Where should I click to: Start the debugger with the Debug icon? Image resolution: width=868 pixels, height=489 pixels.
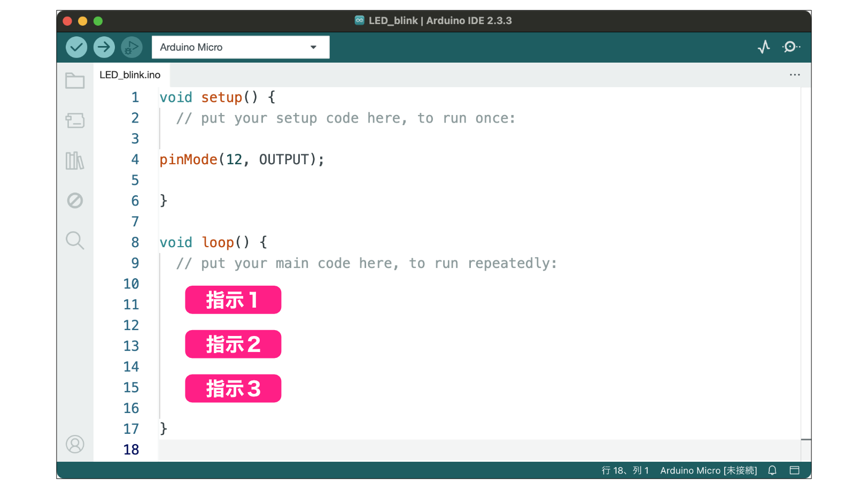pyautogui.click(x=131, y=47)
